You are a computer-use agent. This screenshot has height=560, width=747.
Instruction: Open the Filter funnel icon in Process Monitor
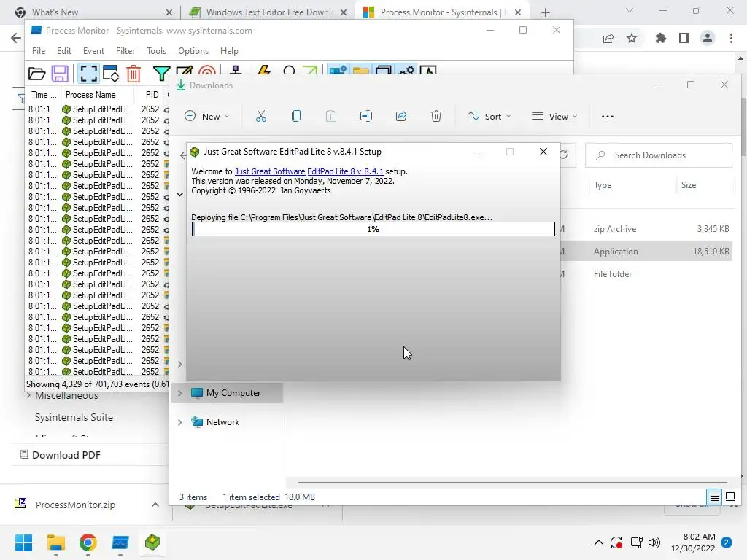(161, 74)
